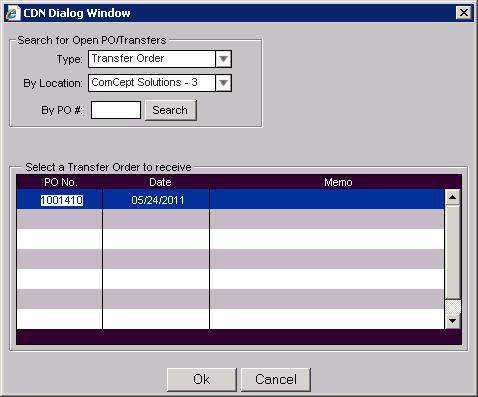Focus the By PO # input box
Screen dimensions: 478x397
pos(116,110)
